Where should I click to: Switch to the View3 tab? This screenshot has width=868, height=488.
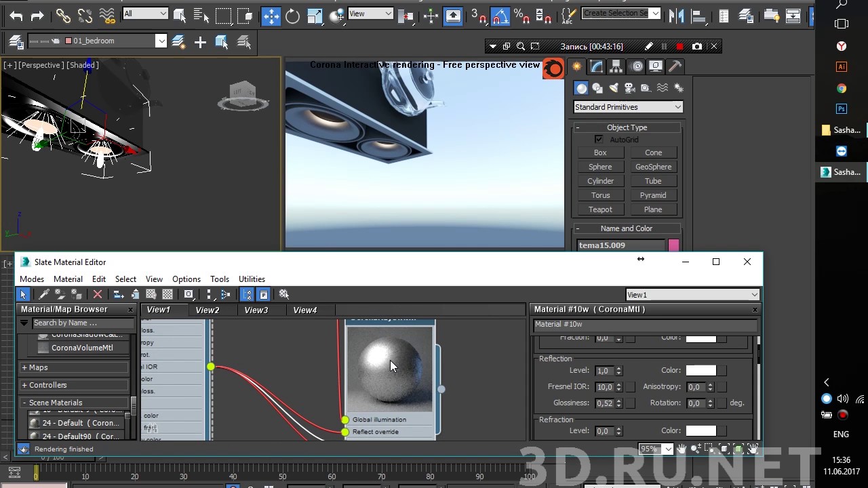coord(256,310)
